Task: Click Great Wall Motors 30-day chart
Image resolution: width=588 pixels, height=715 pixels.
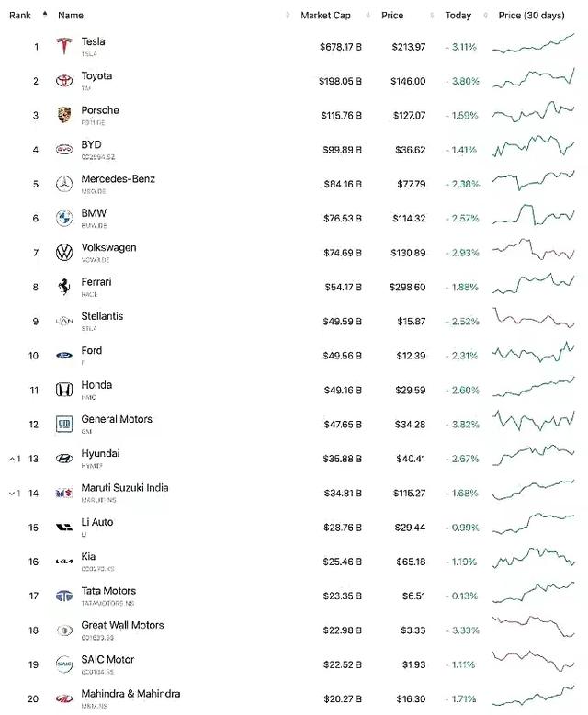Action: coord(533,630)
